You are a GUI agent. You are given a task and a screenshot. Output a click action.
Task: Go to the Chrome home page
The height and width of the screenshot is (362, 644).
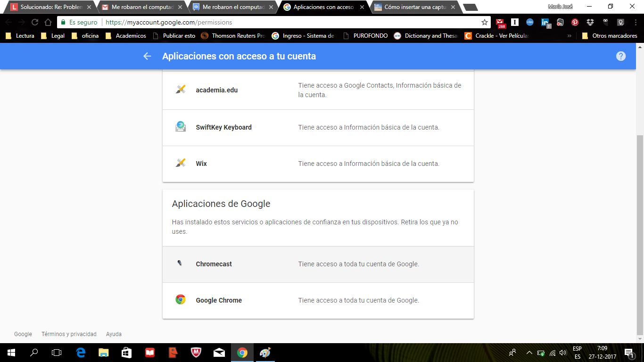[48, 22]
